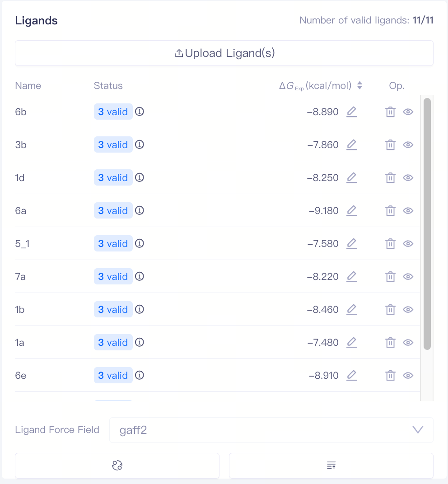Click the bottom-right list sort icon button
Screen dimensions: 448x484
(331, 465)
